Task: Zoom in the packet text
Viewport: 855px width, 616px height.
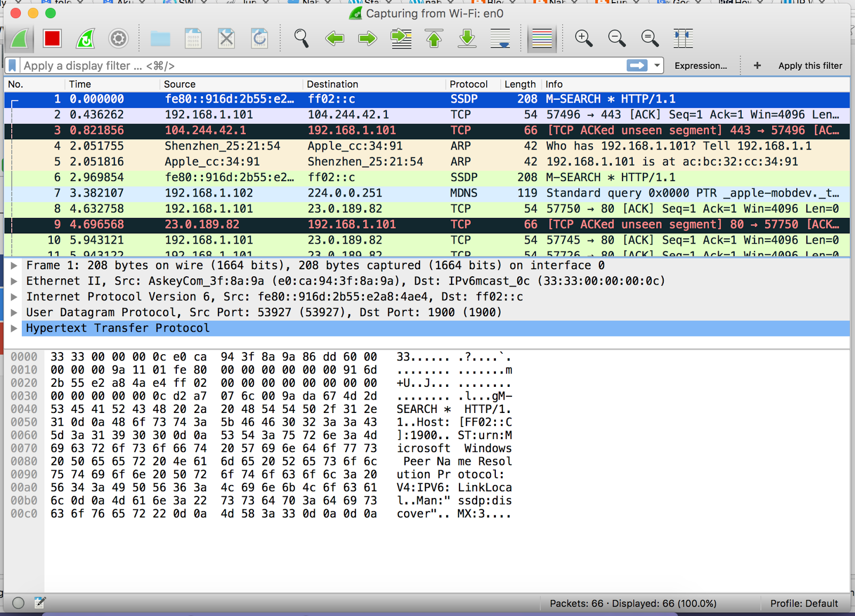Action: (x=584, y=38)
